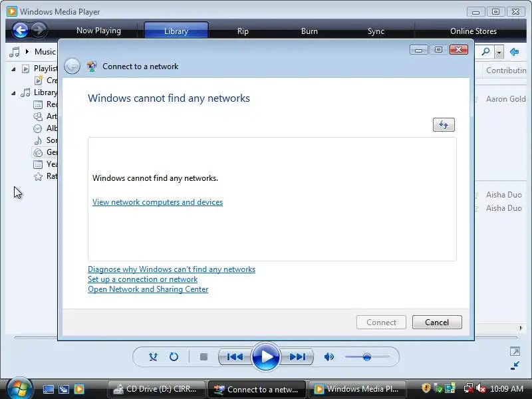Image resolution: width=532 pixels, height=399 pixels.
Task: Click the Show Desktop quick launch icon
Action: click(48, 389)
